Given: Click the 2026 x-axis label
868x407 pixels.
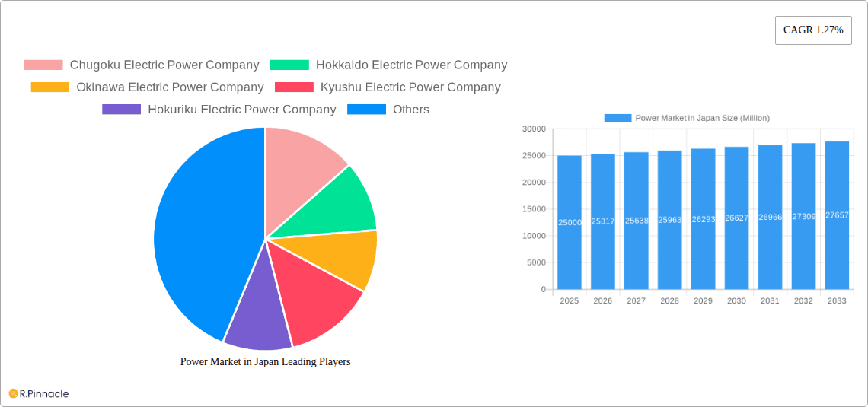Looking at the screenshot, I should pyautogui.click(x=603, y=300).
